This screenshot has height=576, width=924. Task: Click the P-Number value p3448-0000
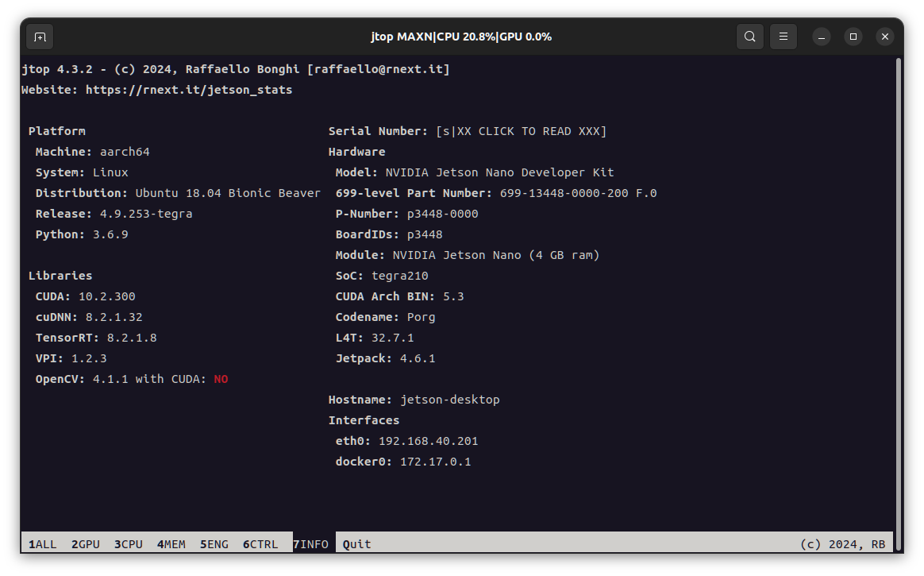click(x=443, y=214)
